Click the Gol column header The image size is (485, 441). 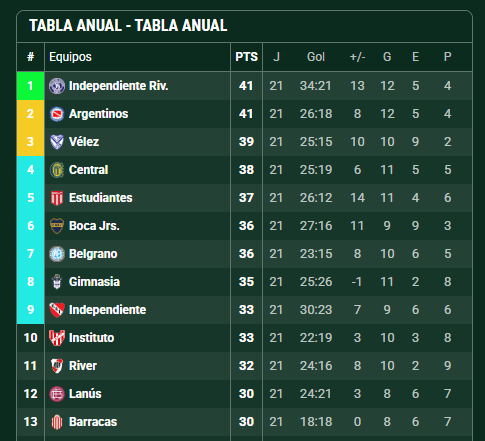316,57
